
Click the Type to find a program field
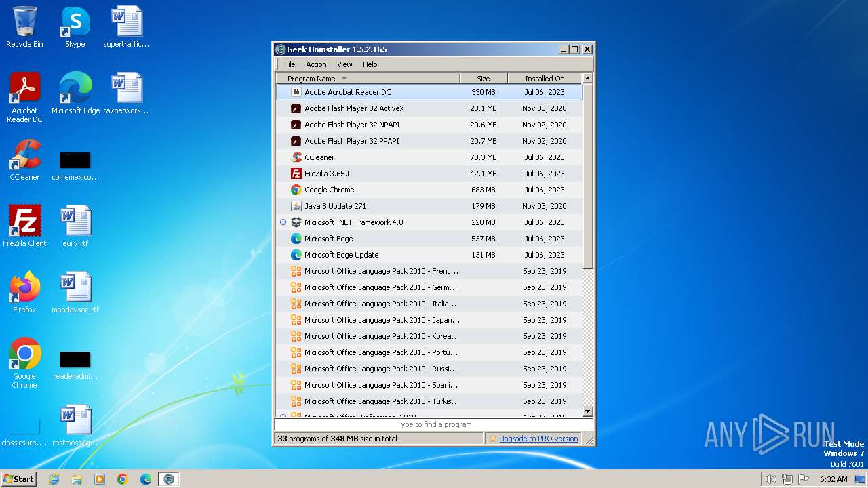click(x=434, y=424)
